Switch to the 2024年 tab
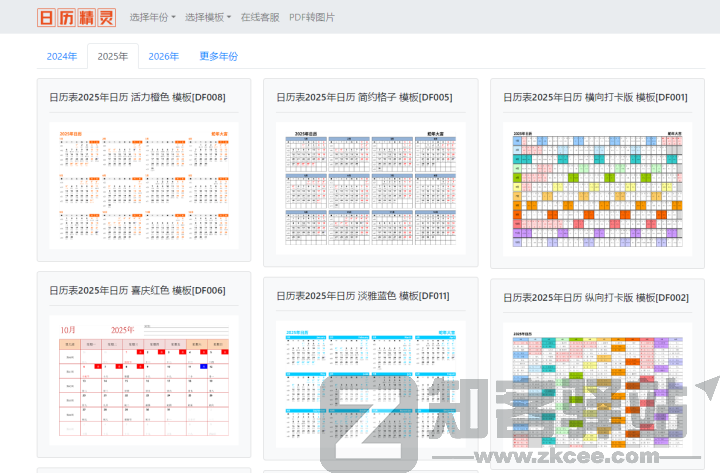This screenshot has width=720, height=473. tap(62, 56)
